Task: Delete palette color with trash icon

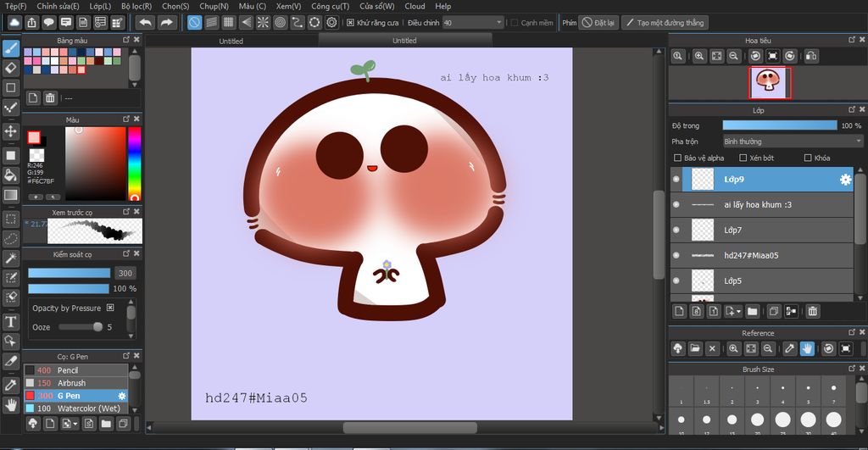Action: tap(50, 98)
